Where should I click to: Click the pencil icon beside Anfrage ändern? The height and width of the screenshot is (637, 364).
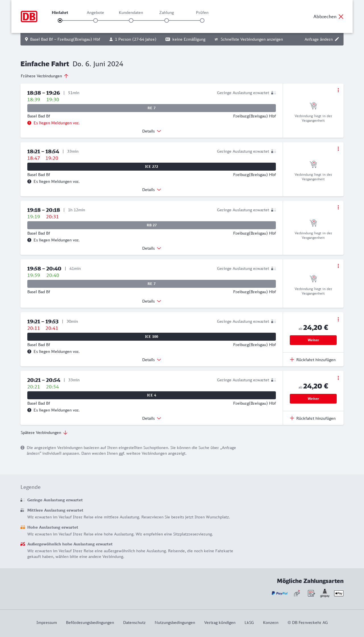[337, 39]
